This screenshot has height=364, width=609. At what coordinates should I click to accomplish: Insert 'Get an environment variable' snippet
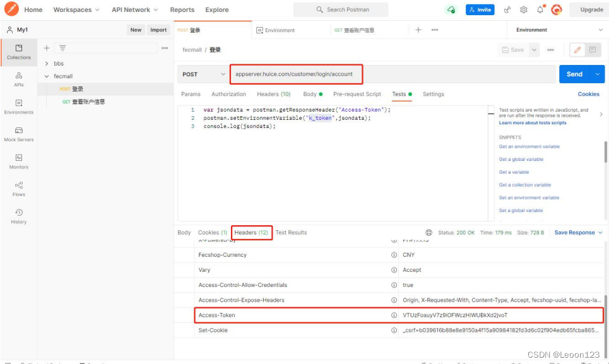pos(529,147)
